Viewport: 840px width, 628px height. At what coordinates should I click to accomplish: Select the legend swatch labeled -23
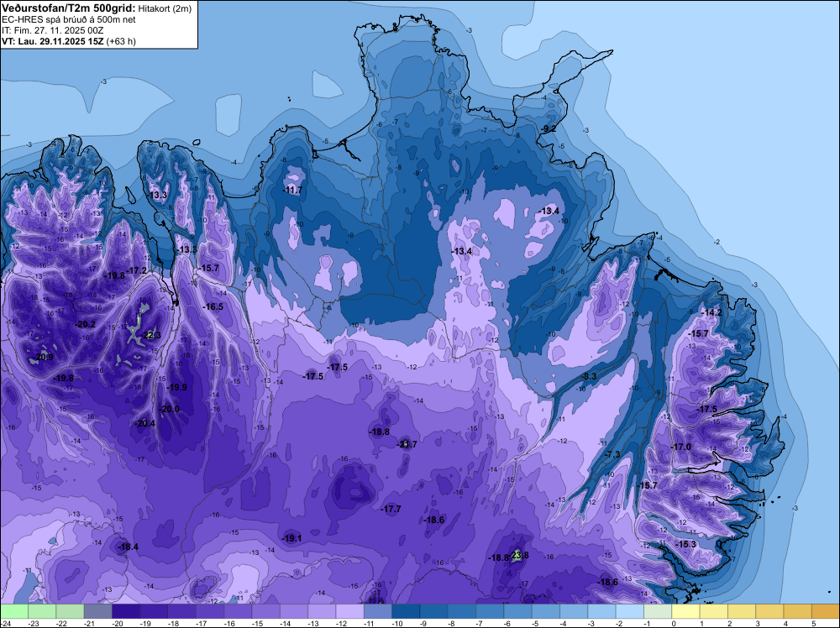[x=42, y=611]
